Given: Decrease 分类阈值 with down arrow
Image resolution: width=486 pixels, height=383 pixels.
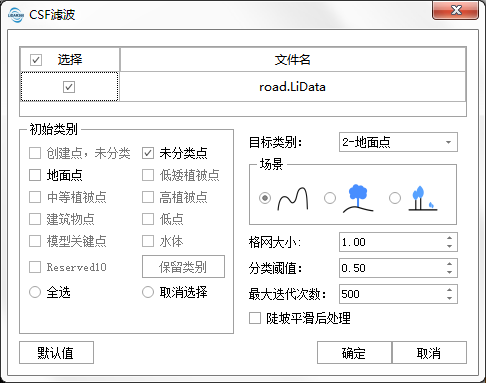Looking at the screenshot, I should [x=450, y=272].
